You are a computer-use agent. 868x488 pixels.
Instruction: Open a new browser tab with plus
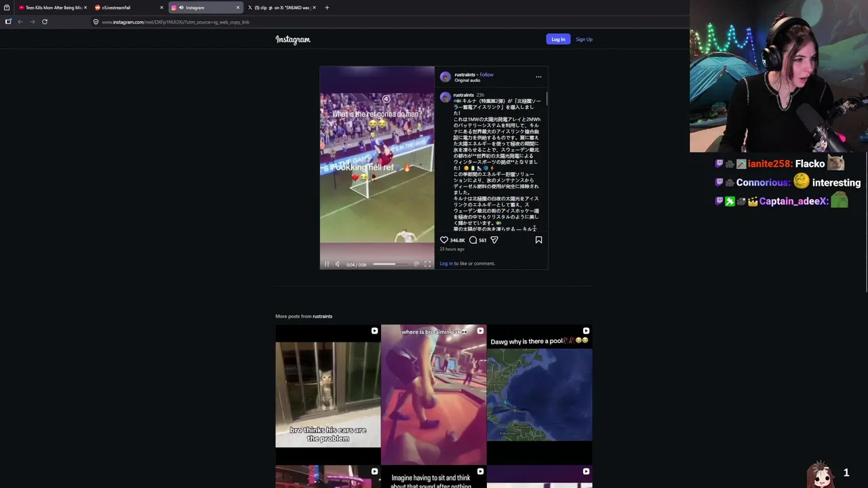coord(327,7)
